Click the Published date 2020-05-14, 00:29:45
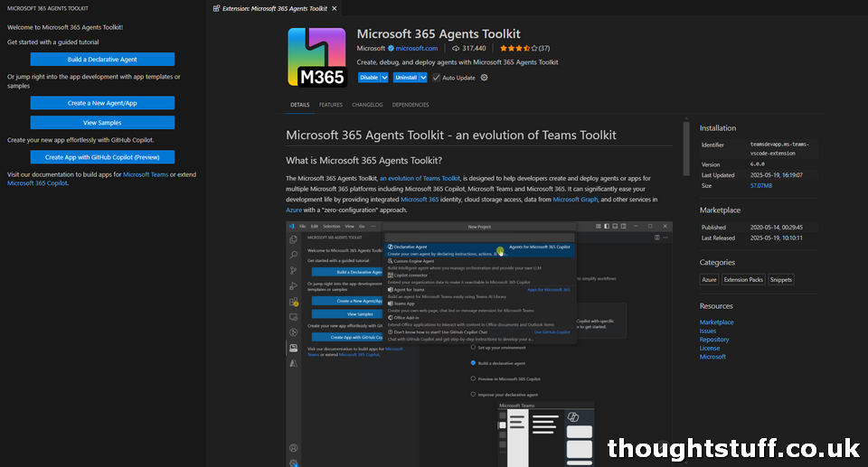 pos(776,228)
